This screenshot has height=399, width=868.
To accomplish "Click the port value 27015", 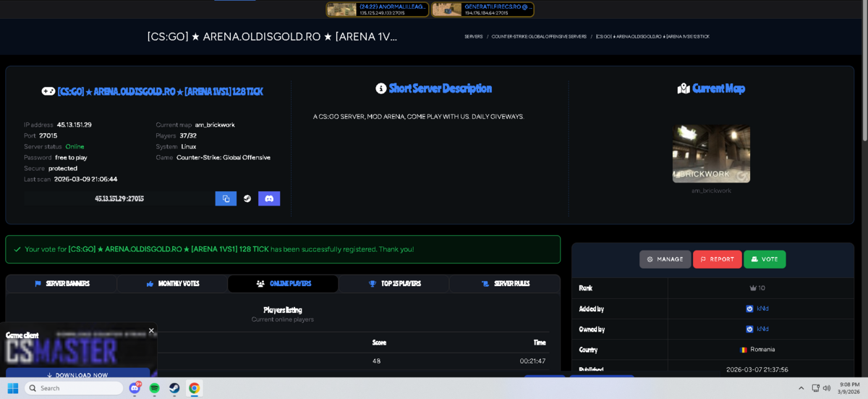I will [x=48, y=135].
